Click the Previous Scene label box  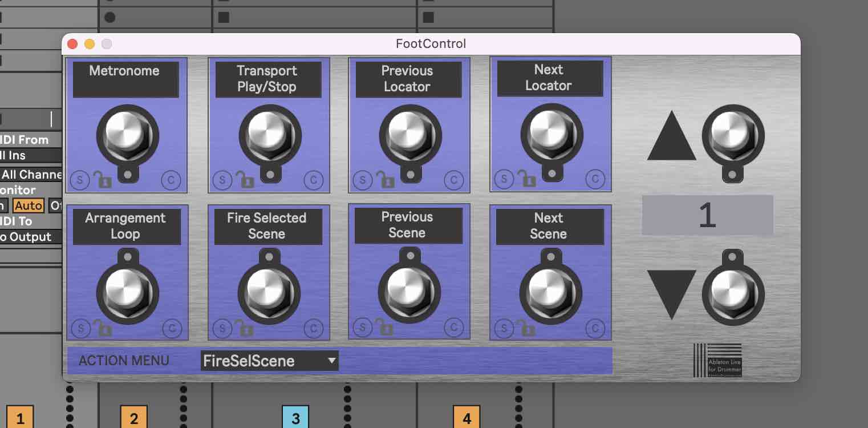tap(408, 225)
